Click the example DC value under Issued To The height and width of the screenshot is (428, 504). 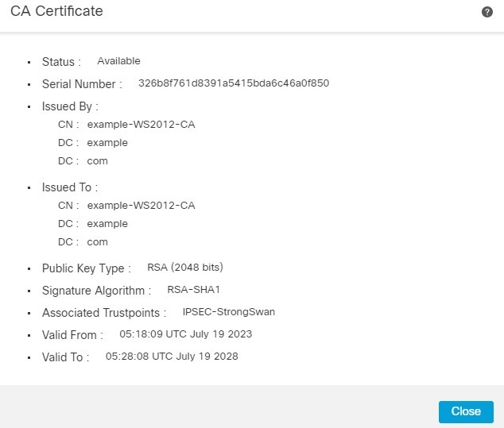click(x=107, y=224)
